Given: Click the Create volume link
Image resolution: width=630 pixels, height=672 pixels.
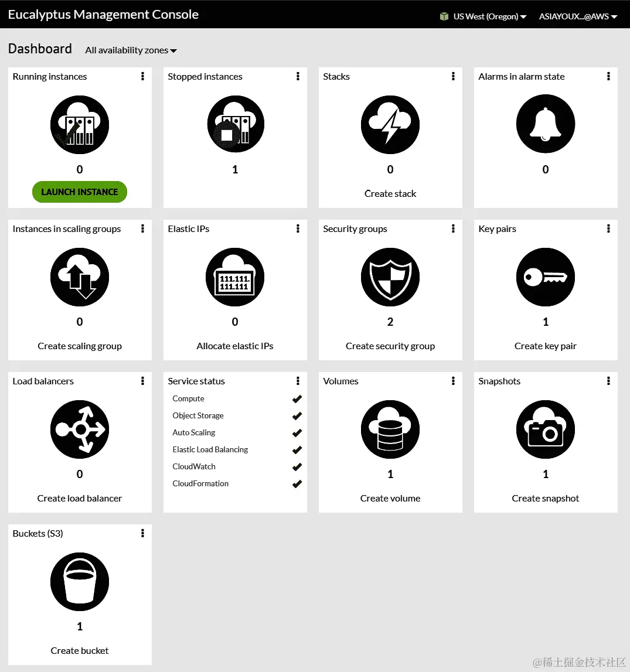Looking at the screenshot, I should pyautogui.click(x=390, y=499).
